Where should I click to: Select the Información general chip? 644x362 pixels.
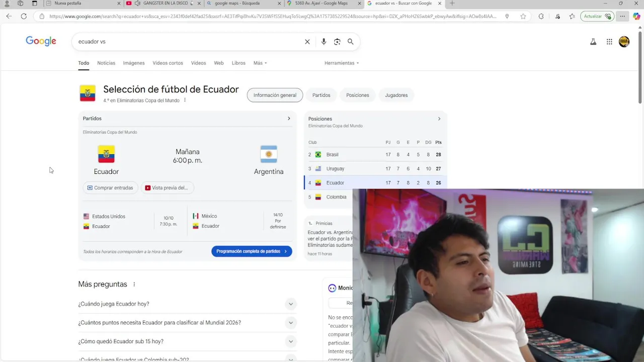[275, 95]
